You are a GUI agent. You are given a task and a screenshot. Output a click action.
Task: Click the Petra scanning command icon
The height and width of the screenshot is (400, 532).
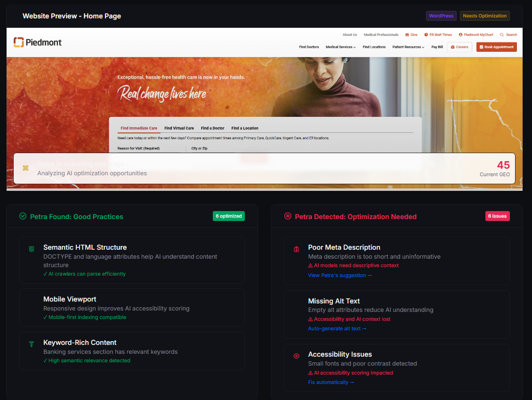point(25,168)
